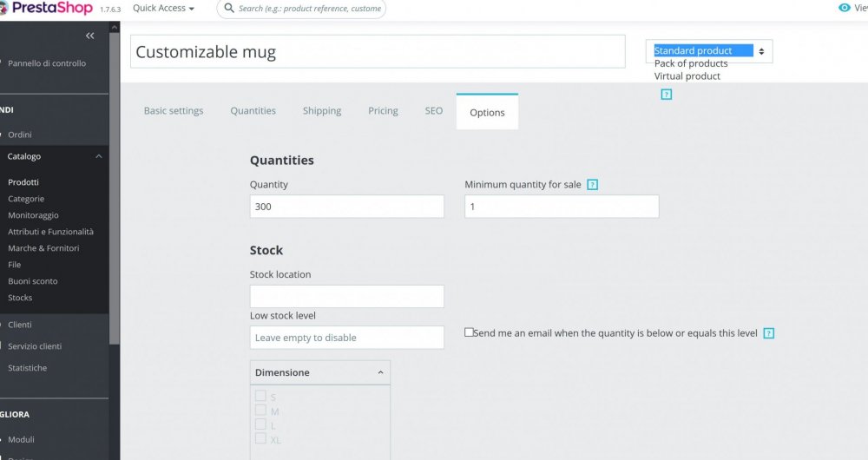Image resolution: width=868 pixels, height=460 pixels.
Task: Open Categorie in the sidebar
Action: [26, 199]
